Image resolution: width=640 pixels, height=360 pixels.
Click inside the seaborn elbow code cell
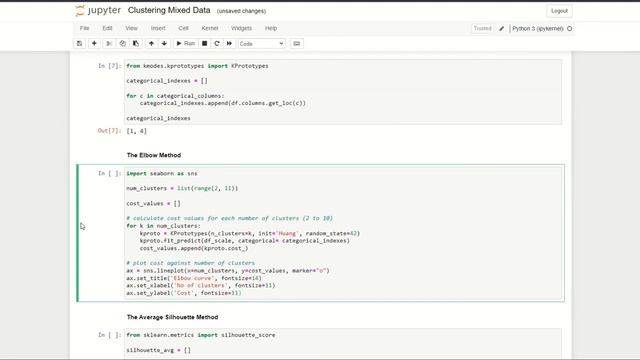coord(343,233)
